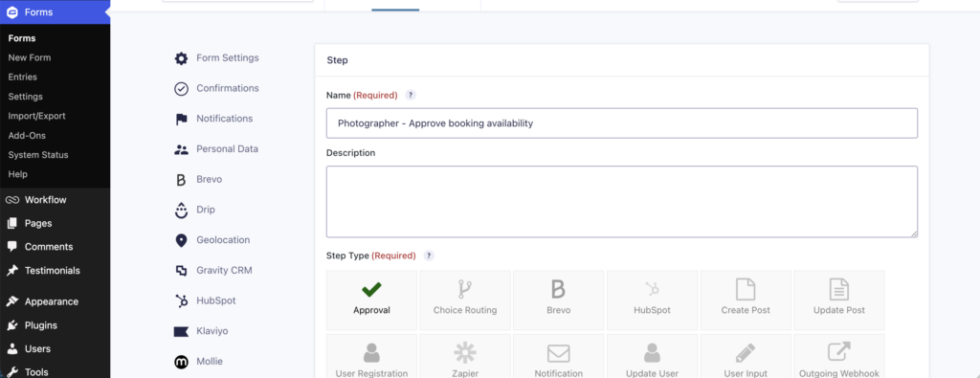Open the Klaviyo settings link
Viewport: 980px width, 378px height.
click(x=212, y=330)
